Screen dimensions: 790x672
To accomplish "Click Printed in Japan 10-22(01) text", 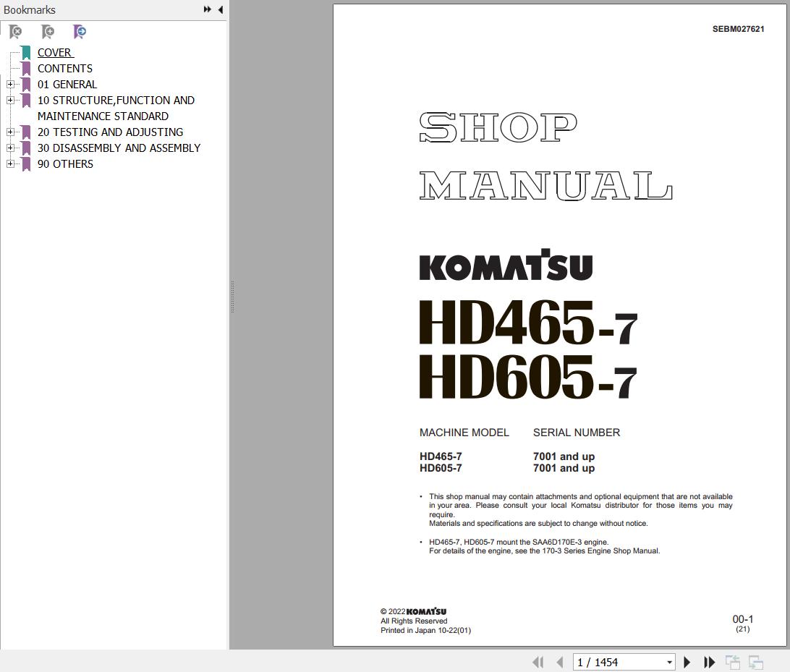I will [425, 630].
